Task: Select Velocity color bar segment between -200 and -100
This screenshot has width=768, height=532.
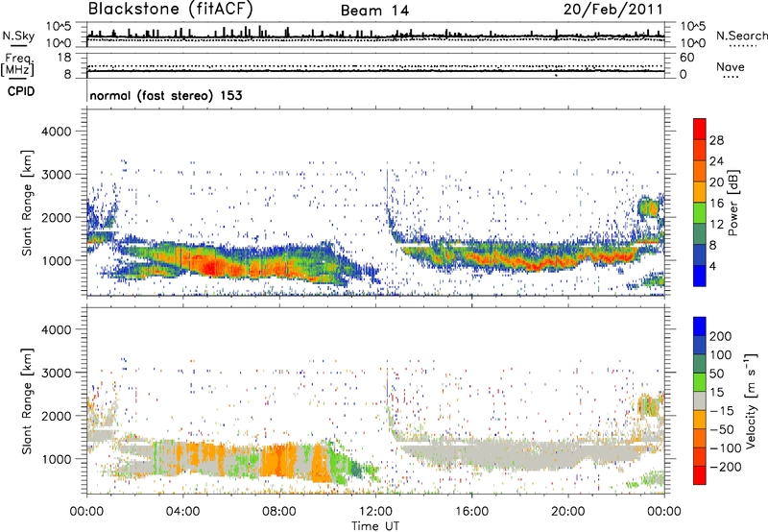Action: (700, 456)
